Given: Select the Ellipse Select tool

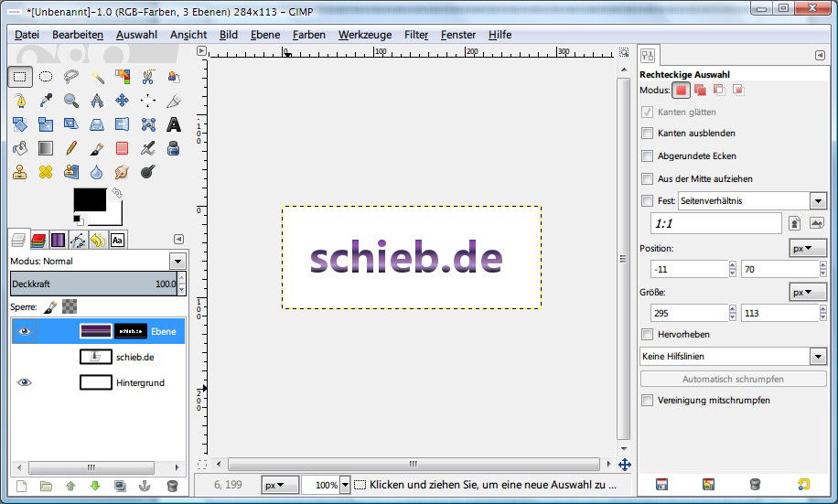Looking at the screenshot, I should (46, 77).
